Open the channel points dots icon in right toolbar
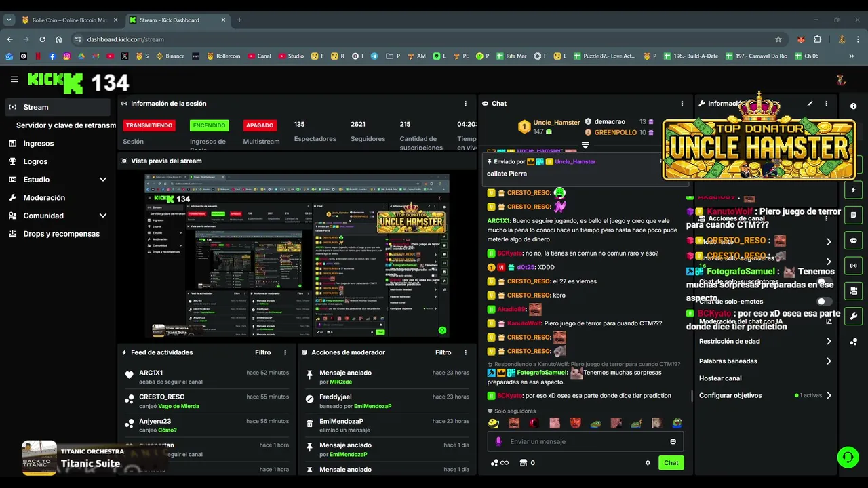This screenshot has width=868, height=488. point(853,342)
